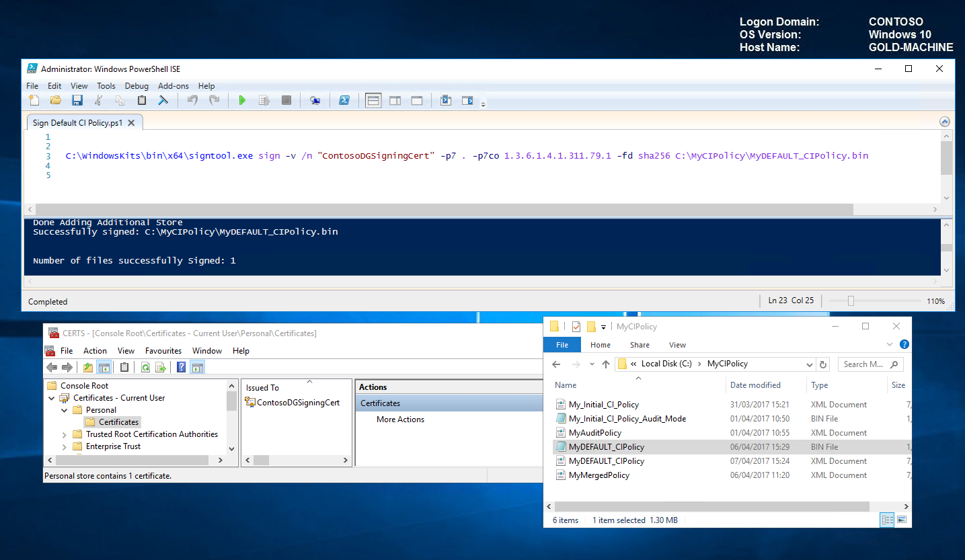This screenshot has height=560, width=965.
Task: Toggle Show/Hide Action Pane in CERTS
Action: pos(197,367)
